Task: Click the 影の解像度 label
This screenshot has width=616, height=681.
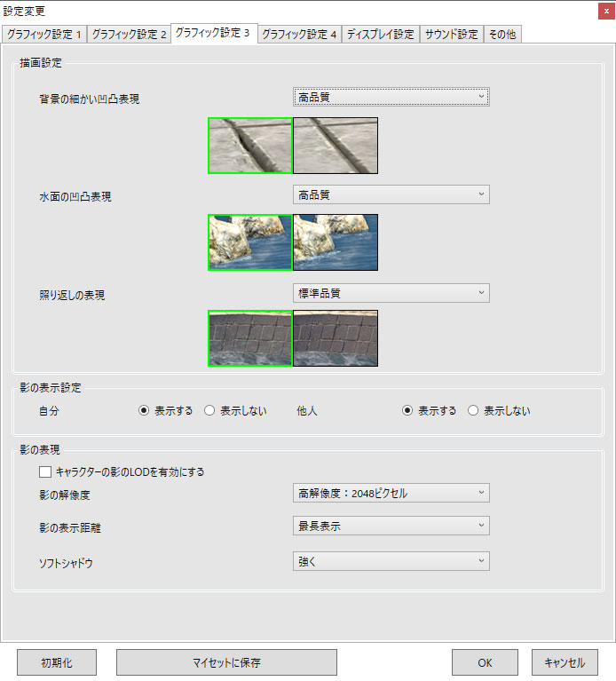Action: pos(65,495)
